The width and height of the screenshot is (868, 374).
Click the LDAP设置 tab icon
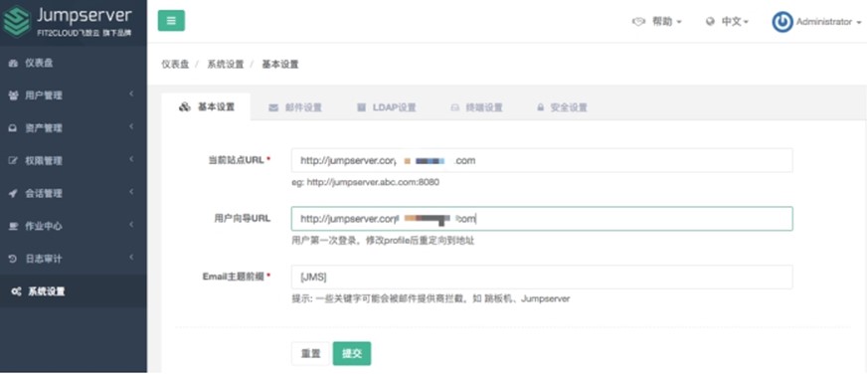(x=362, y=107)
